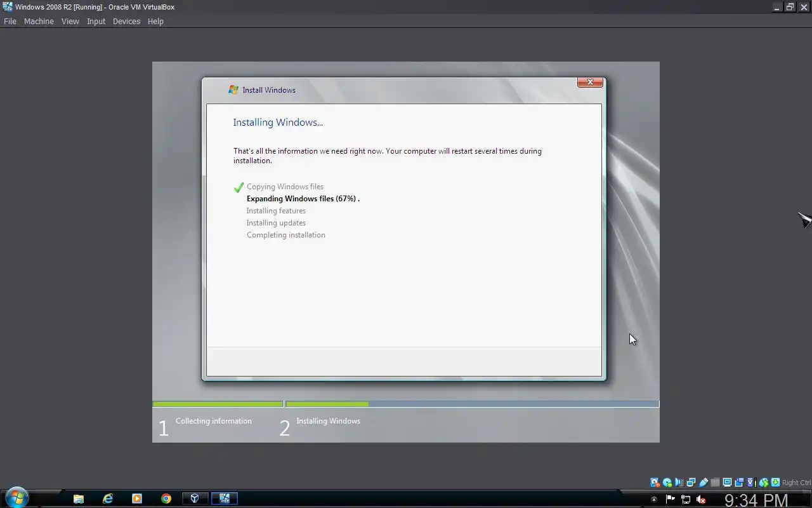The width and height of the screenshot is (812, 508).
Task: Close the VirtualBox VM window
Action: 804,7
